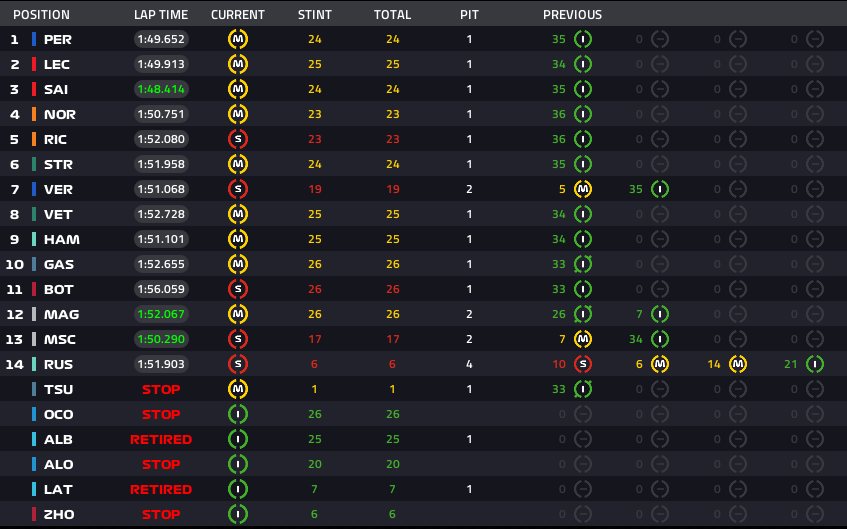Image resolution: width=847 pixels, height=529 pixels.
Task: Select the PREVIOUS column header
Action: tap(573, 15)
